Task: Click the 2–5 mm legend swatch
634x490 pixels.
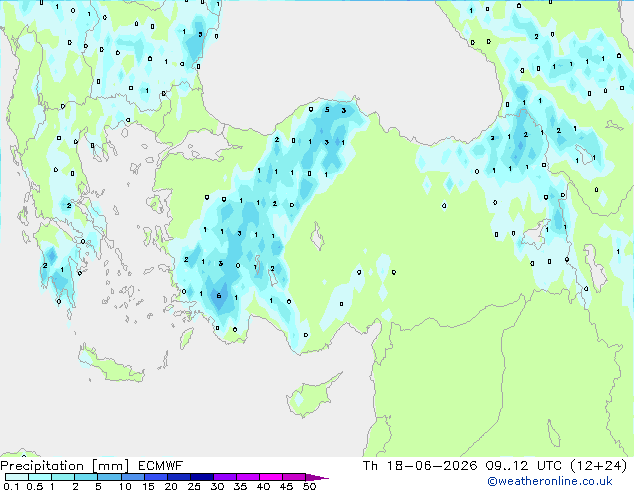Action: pos(86,477)
